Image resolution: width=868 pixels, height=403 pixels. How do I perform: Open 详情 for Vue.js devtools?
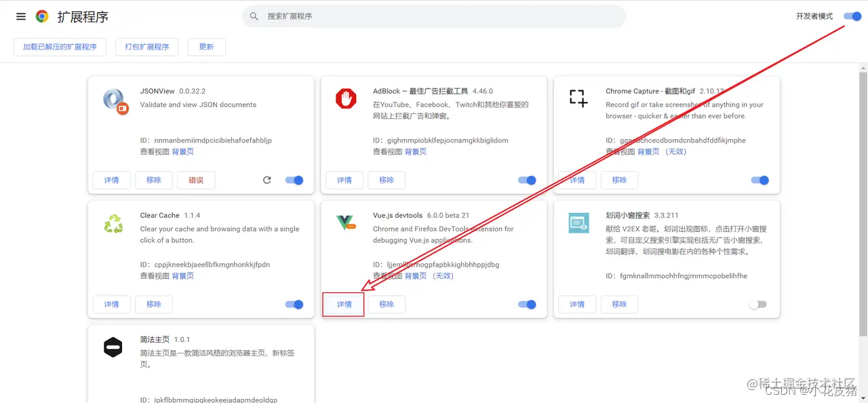343,304
